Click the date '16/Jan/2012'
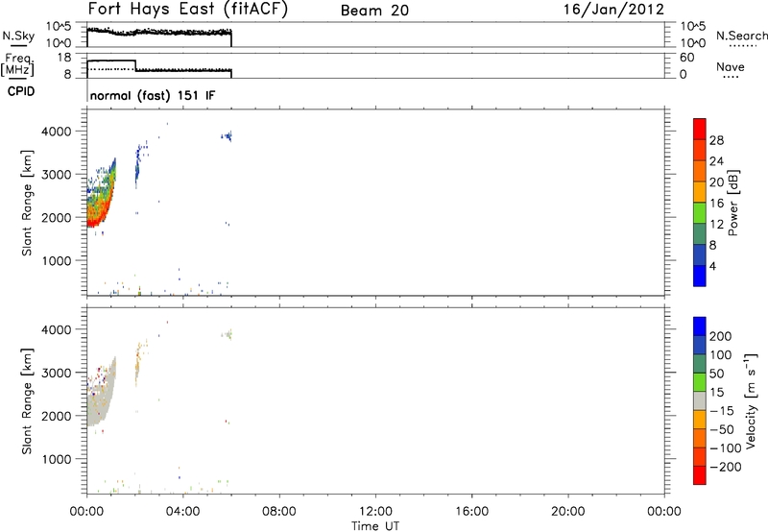768x532 pixels. pyautogui.click(x=613, y=10)
